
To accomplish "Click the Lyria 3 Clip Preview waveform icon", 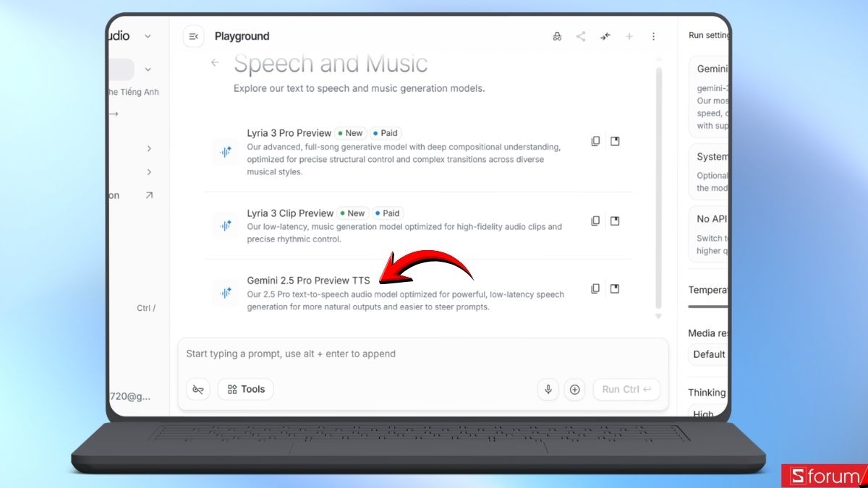I will (226, 226).
